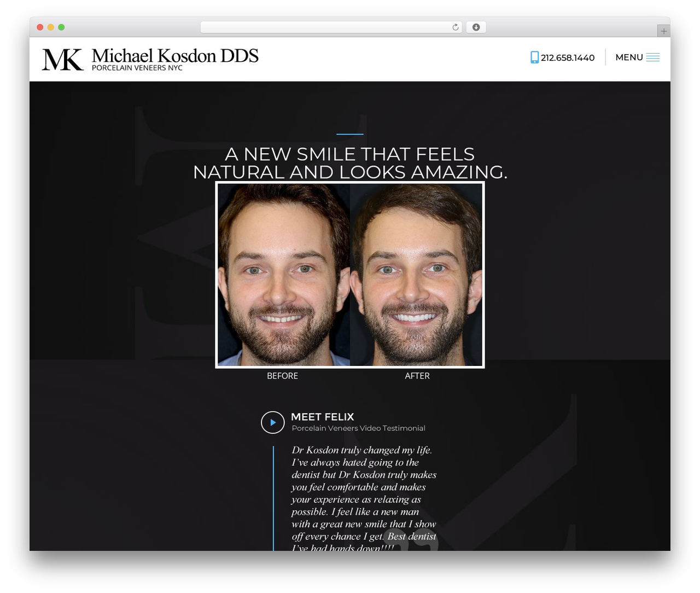Viewport: 700px width, 593px height.
Task: Open a new browser tab with plus
Action: (x=663, y=31)
